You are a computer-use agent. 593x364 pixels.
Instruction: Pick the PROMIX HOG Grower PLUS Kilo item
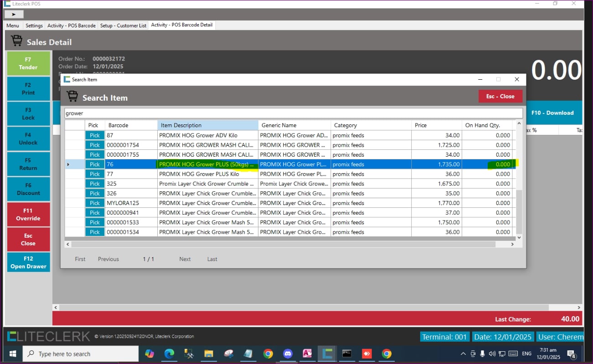tap(95, 174)
